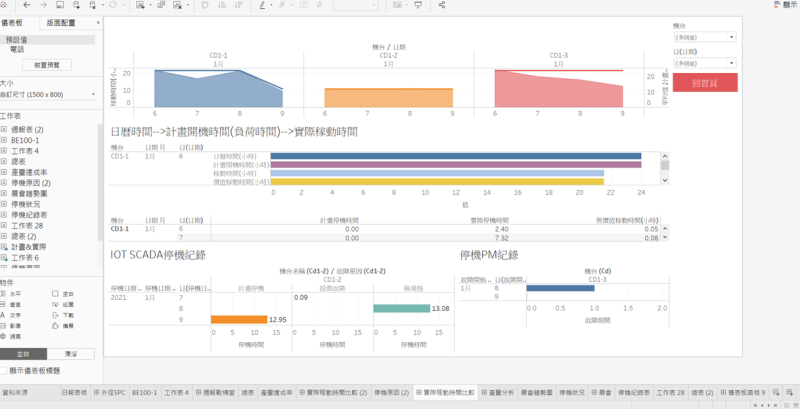Click the 顯示 Show Me button
800x409 pixels.
786,5
